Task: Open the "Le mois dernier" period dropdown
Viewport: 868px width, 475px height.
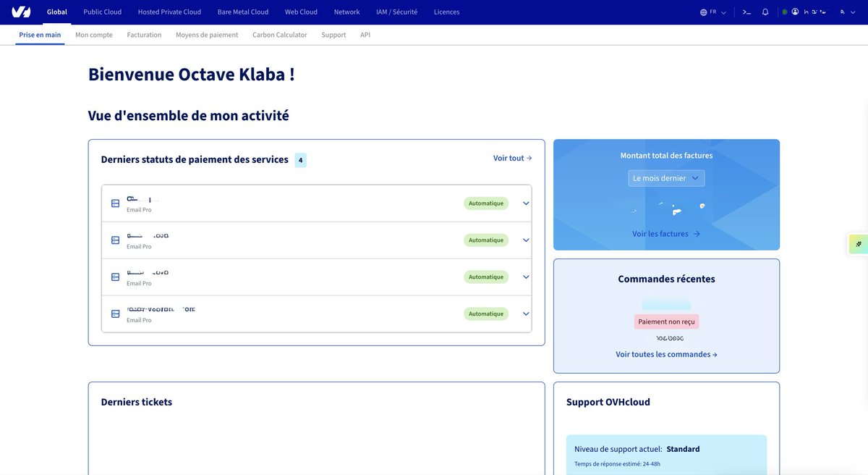Action: click(665, 177)
